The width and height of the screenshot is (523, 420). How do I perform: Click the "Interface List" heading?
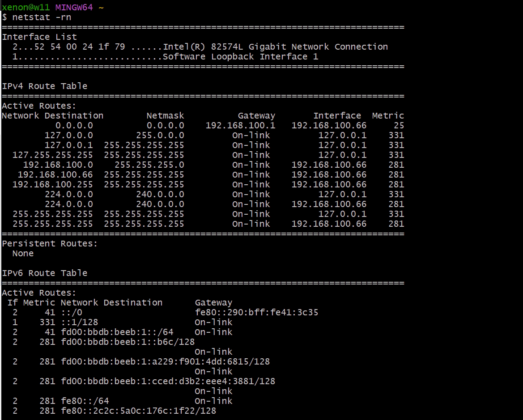point(39,37)
